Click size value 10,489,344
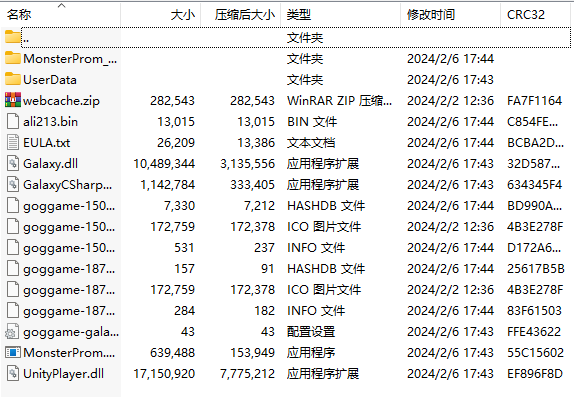 [x=164, y=164]
